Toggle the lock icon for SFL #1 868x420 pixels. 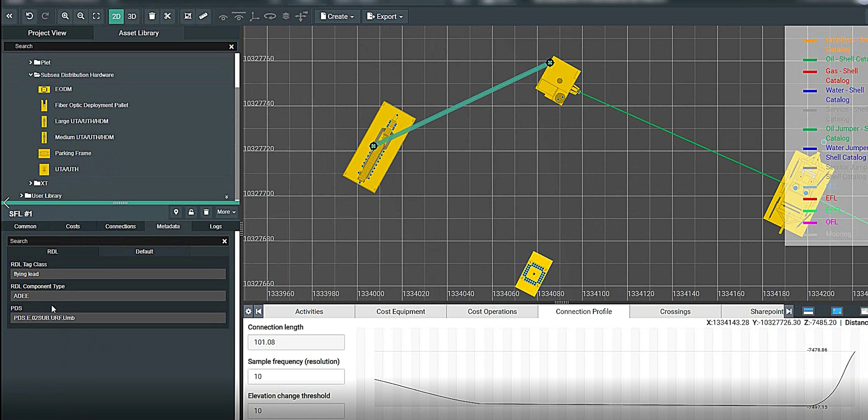tap(191, 212)
